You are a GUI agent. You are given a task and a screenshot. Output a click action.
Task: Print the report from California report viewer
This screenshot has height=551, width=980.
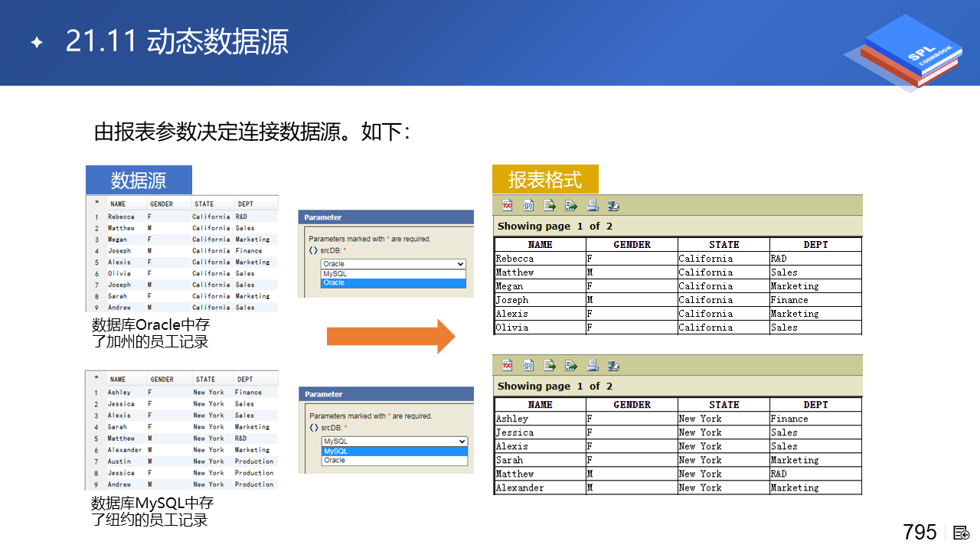coord(592,205)
